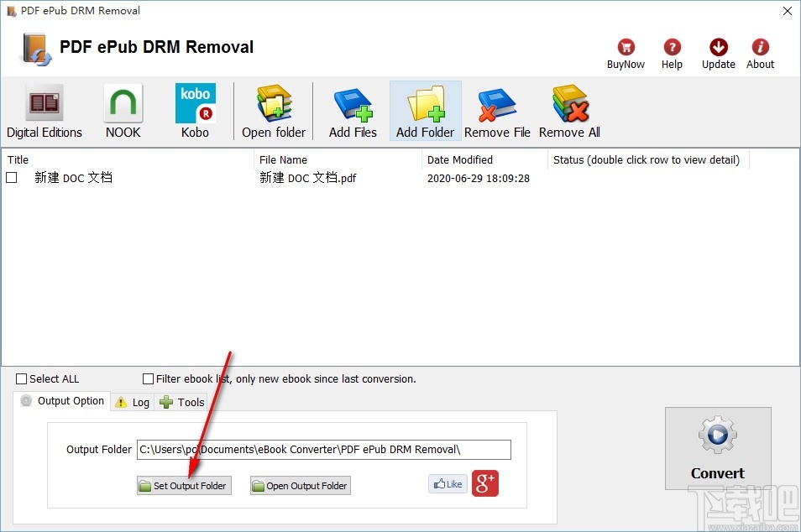Select the file name 新建 DOC 文档.pdf
The image size is (801, 532).
pos(307,178)
